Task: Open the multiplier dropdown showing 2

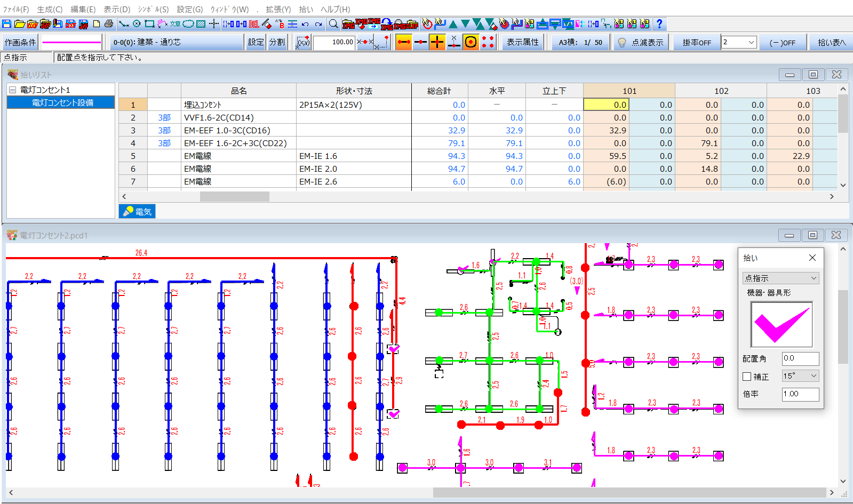Action: (x=739, y=42)
